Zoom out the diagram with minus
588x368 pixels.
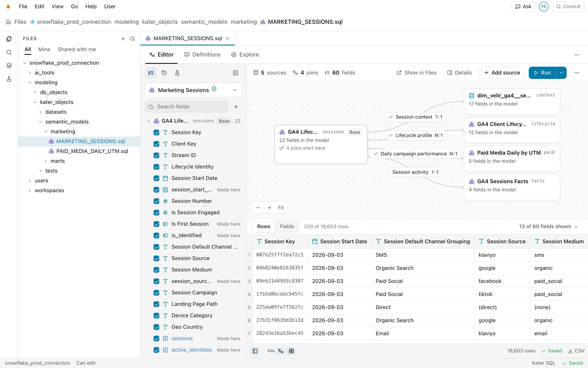tap(258, 208)
